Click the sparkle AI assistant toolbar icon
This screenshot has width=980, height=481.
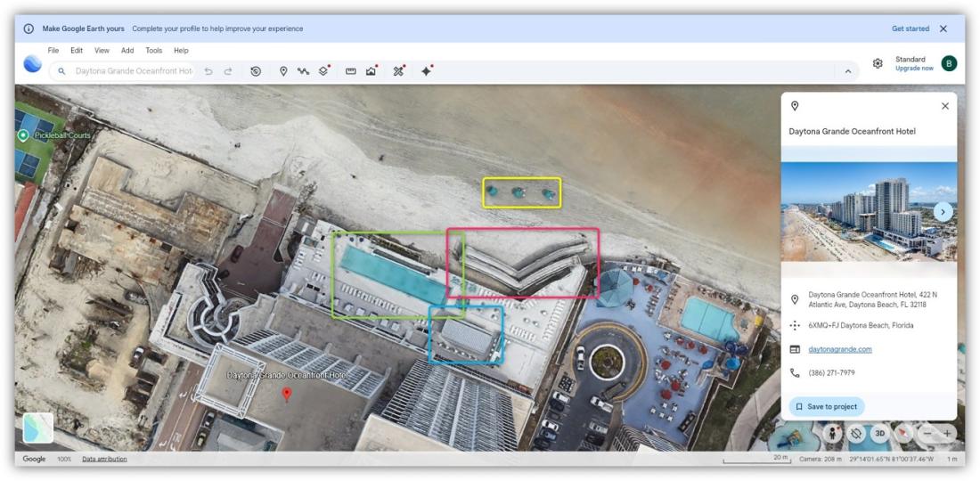426,71
